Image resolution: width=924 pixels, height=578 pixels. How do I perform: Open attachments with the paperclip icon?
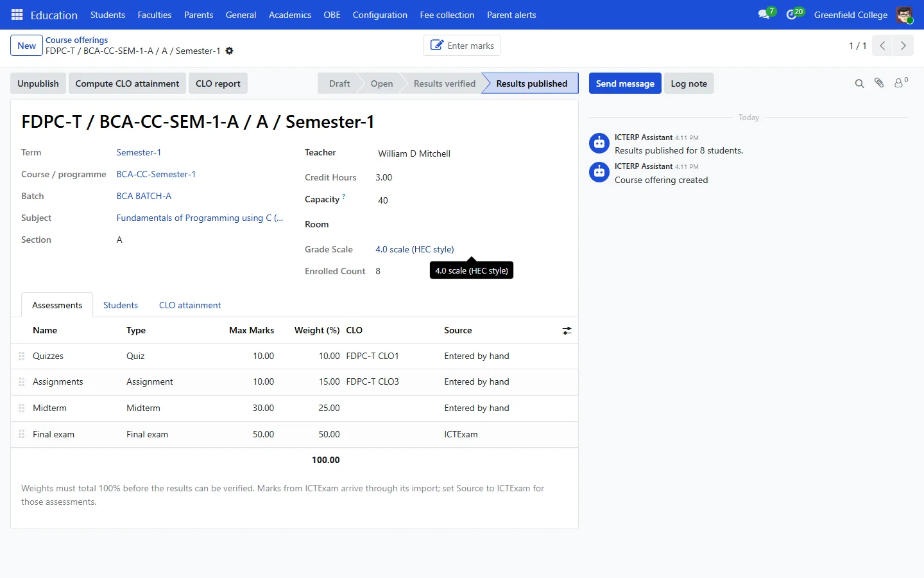[879, 83]
